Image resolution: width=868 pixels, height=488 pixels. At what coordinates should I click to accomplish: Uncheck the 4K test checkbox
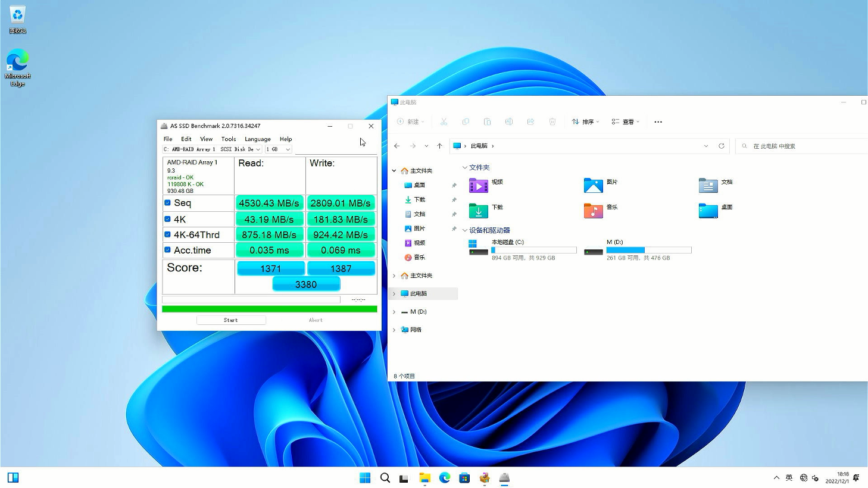(x=167, y=219)
